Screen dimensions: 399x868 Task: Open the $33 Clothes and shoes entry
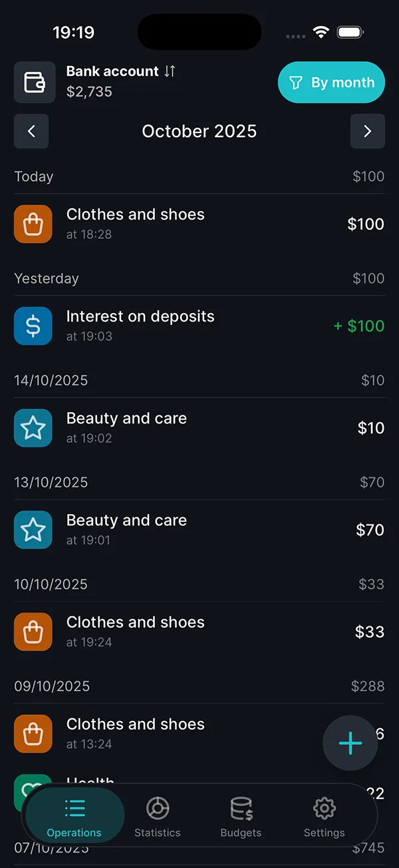point(199,632)
